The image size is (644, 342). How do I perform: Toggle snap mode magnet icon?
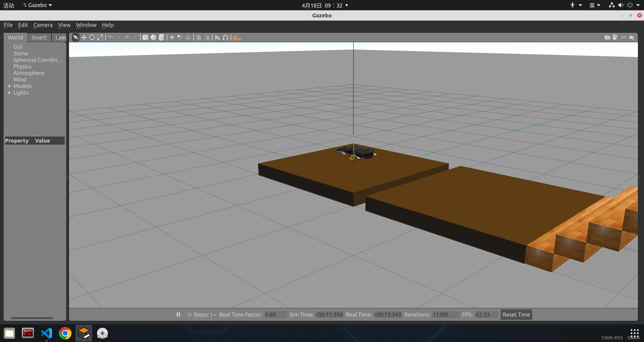pyautogui.click(x=226, y=37)
